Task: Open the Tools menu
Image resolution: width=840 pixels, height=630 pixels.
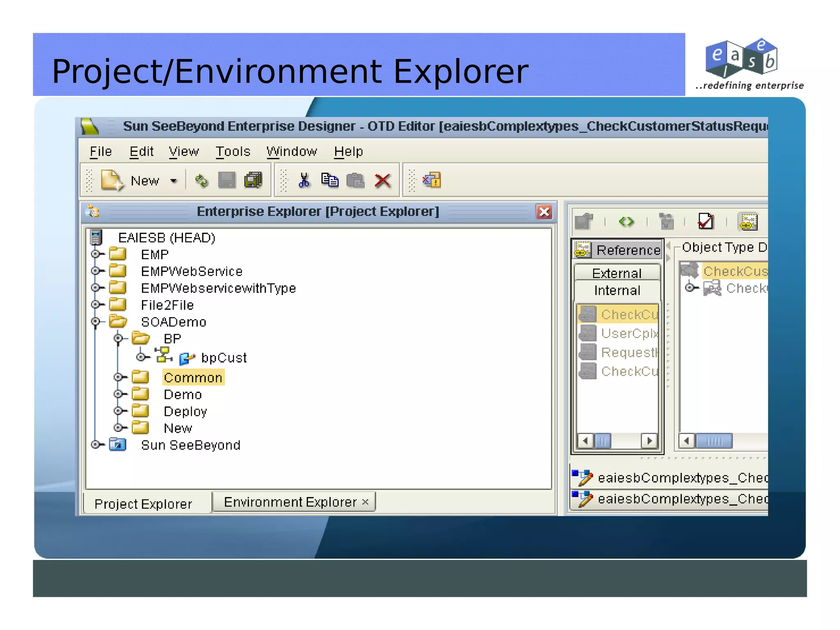Action: [x=233, y=151]
